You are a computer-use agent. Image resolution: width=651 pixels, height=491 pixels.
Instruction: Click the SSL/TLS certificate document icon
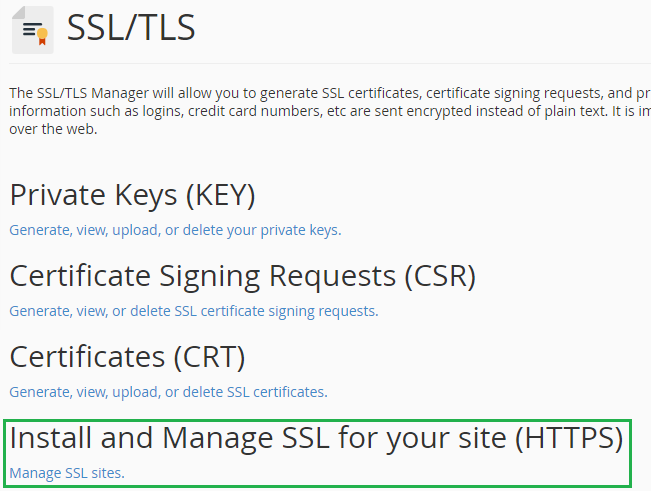point(33,30)
